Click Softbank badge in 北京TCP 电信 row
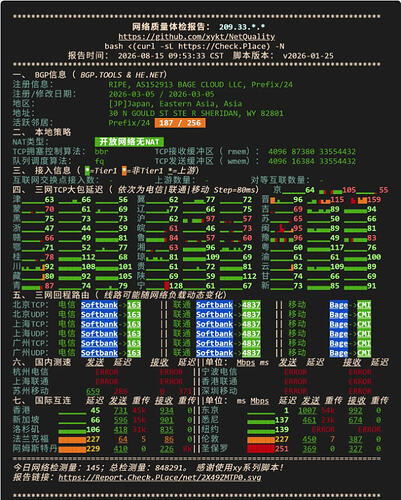 [99, 305]
